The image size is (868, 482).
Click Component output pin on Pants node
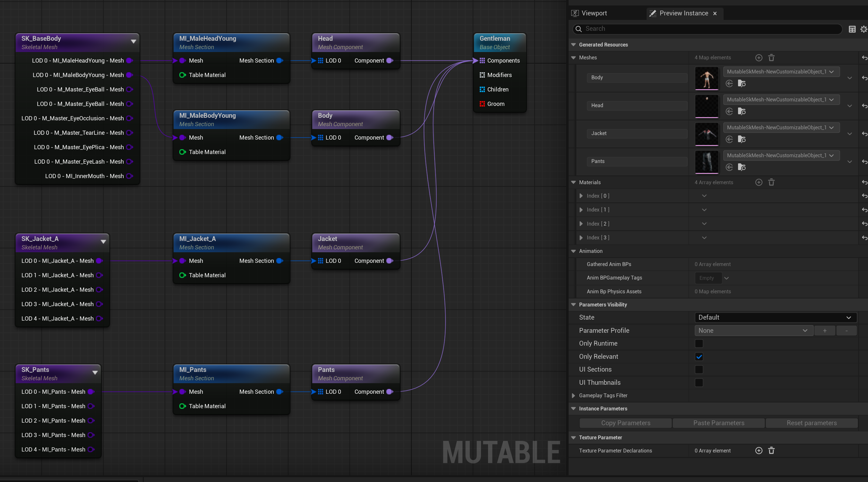[390, 392]
